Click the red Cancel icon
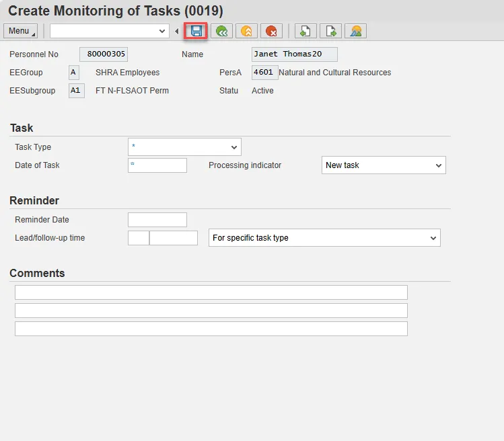The width and height of the screenshot is (504, 441). 271,31
